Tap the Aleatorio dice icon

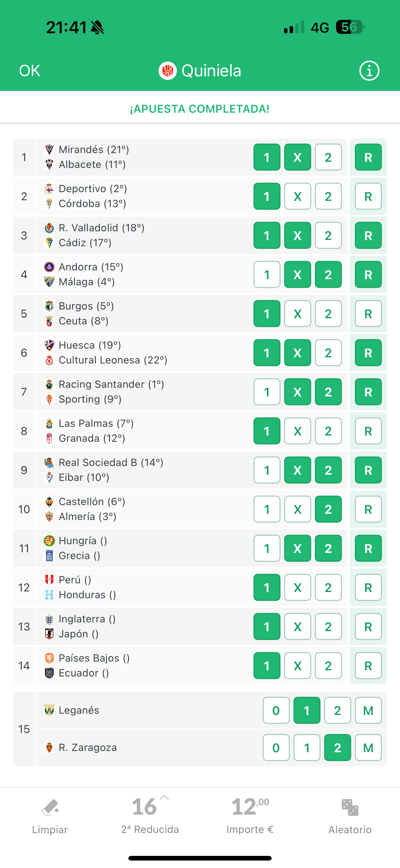click(350, 807)
